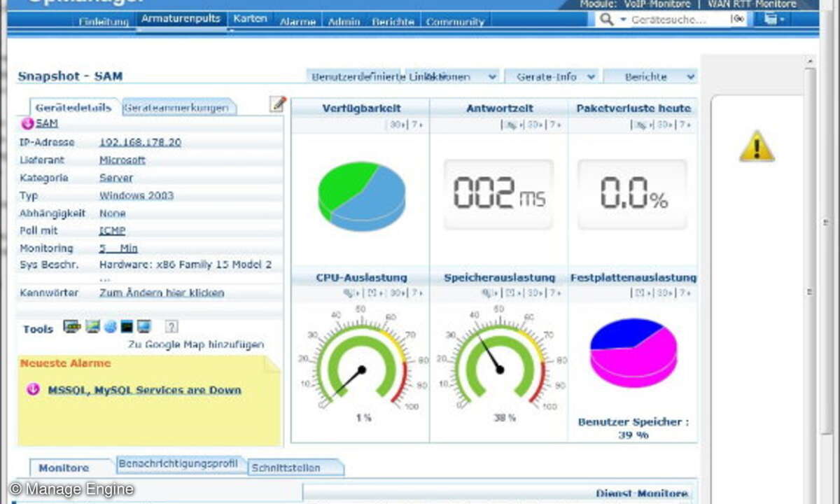Click the Antwortzeit graph settings icon
840x504 pixels.
tap(510, 125)
